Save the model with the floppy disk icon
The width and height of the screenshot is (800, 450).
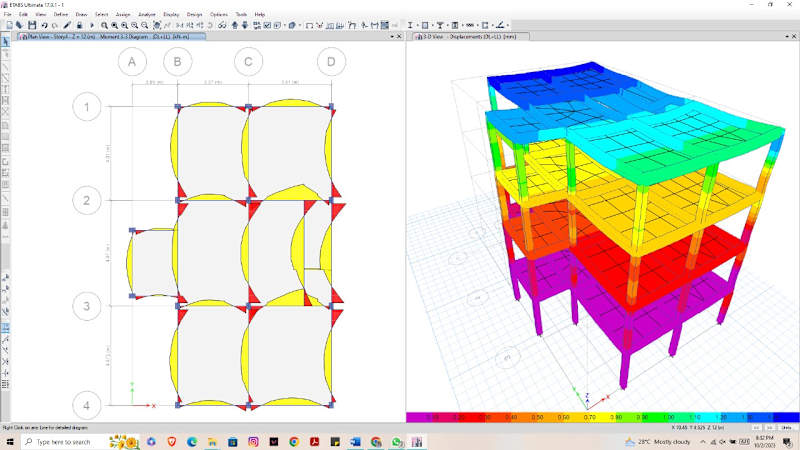coord(32,25)
